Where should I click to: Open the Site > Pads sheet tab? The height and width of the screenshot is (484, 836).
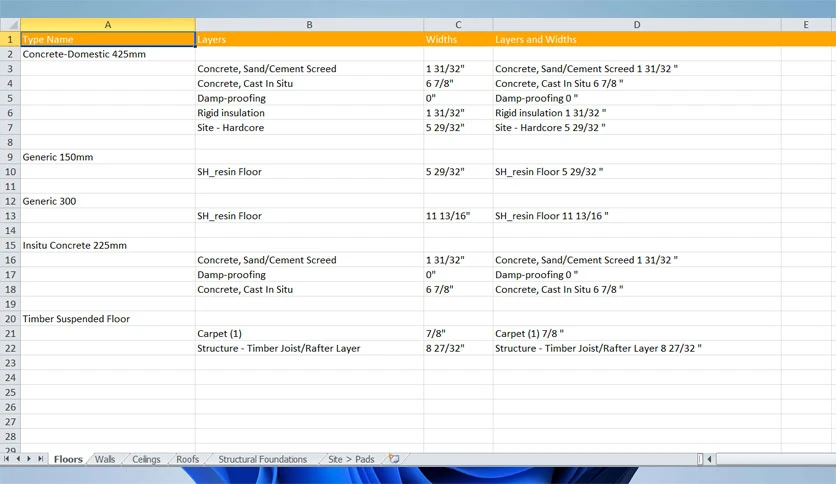coord(351,459)
